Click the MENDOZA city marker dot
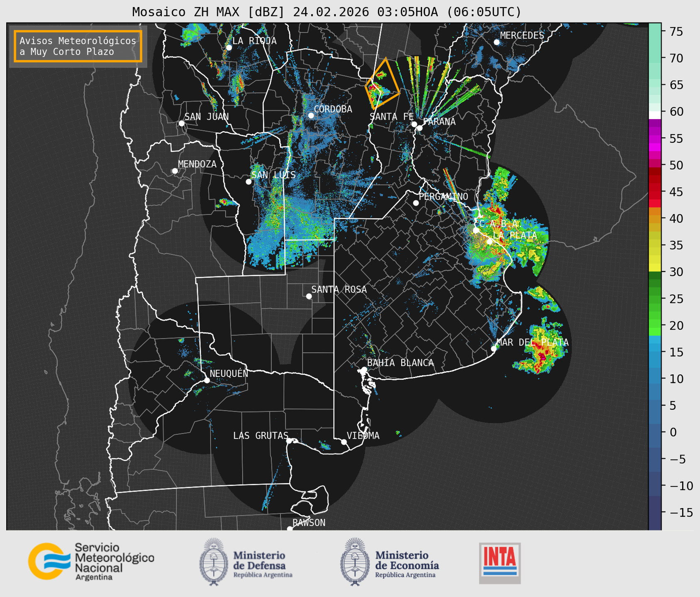The image size is (700, 597). coord(175,171)
